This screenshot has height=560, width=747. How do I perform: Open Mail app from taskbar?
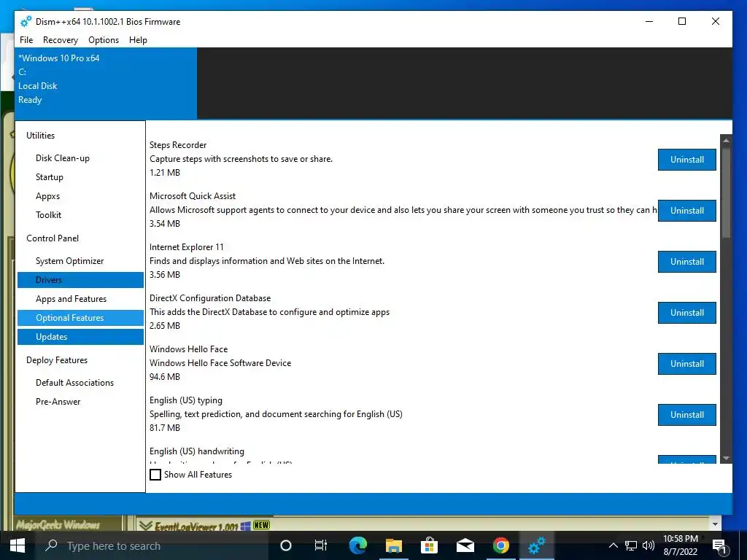pyautogui.click(x=465, y=545)
